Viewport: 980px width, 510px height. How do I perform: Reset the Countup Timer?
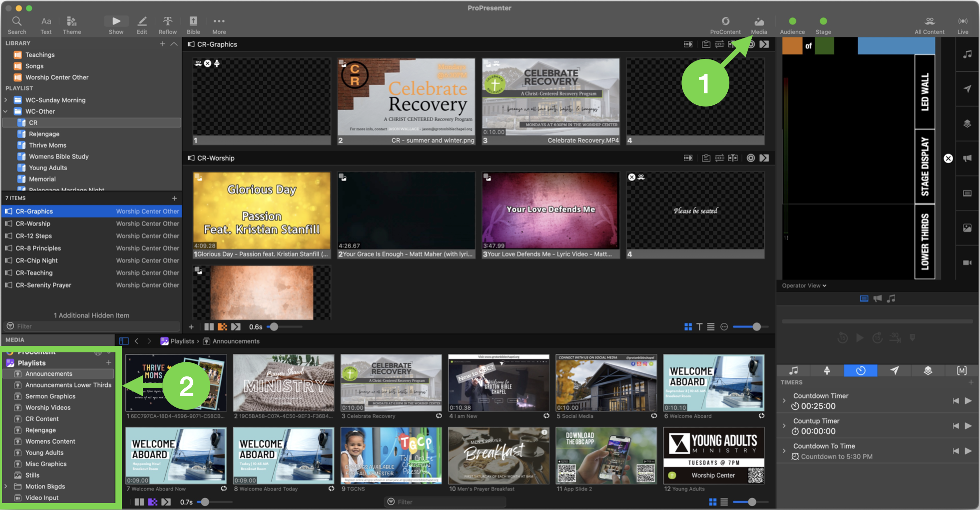pyautogui.click(x=956, y=426)
